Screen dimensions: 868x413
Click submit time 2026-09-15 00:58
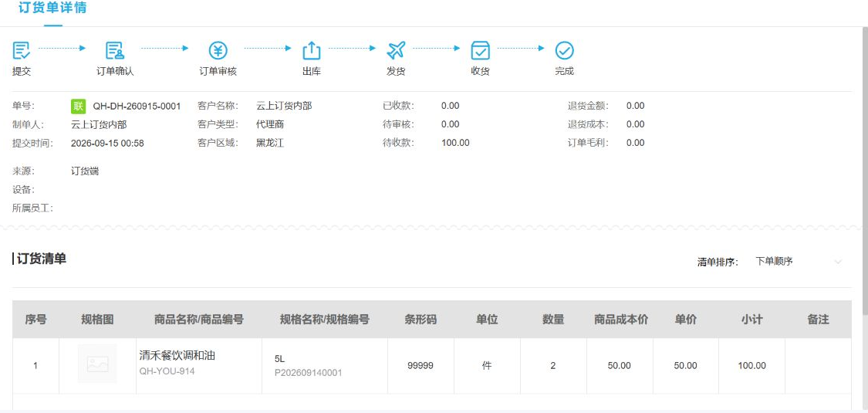point(107,144)
